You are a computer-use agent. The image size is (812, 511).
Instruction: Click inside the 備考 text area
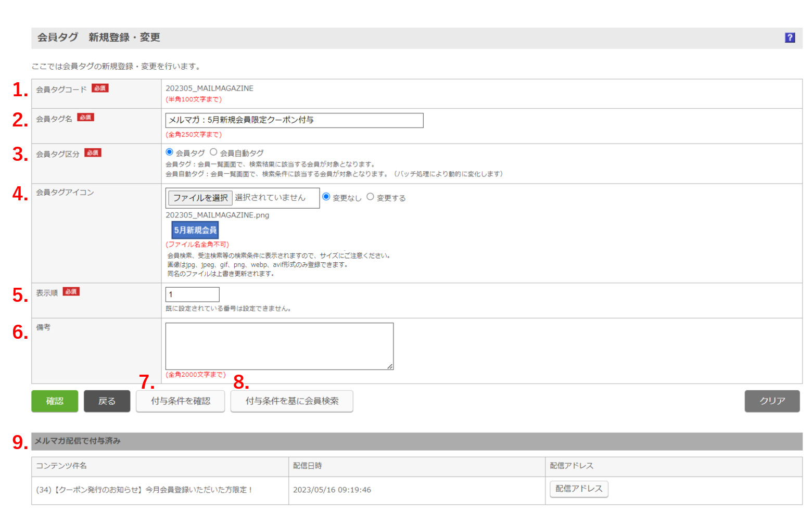coord(279,346)
